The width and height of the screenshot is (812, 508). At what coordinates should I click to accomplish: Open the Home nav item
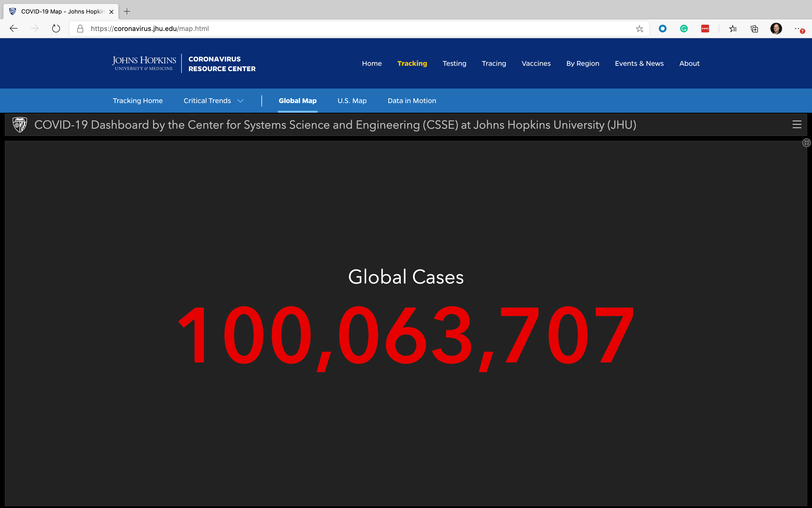[x=372, y=63]
